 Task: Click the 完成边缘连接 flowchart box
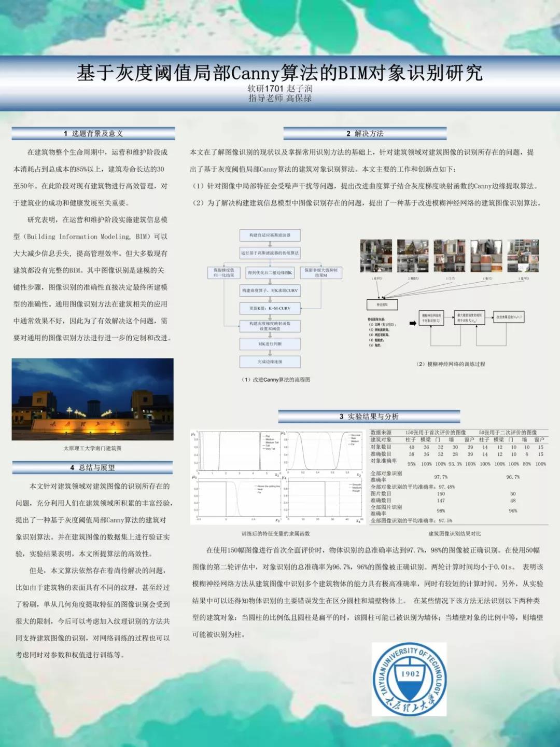click(270, 362)
